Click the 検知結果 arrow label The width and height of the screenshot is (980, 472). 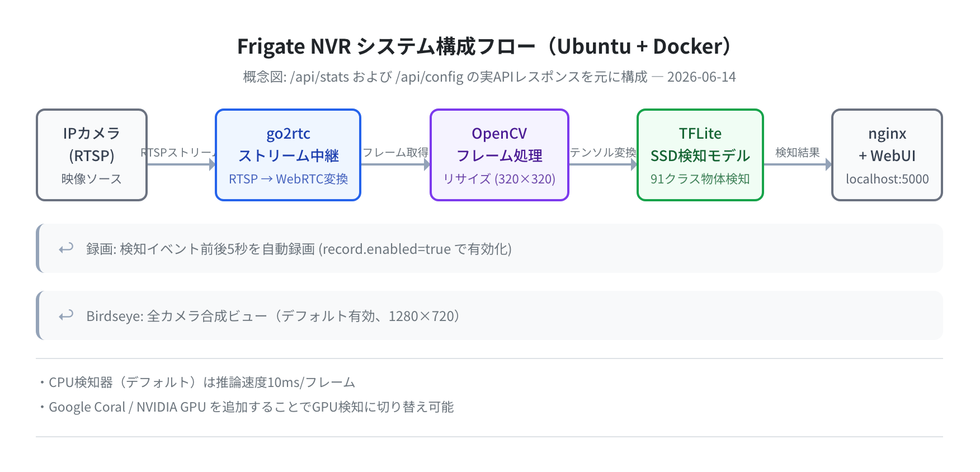coord(798,153)
